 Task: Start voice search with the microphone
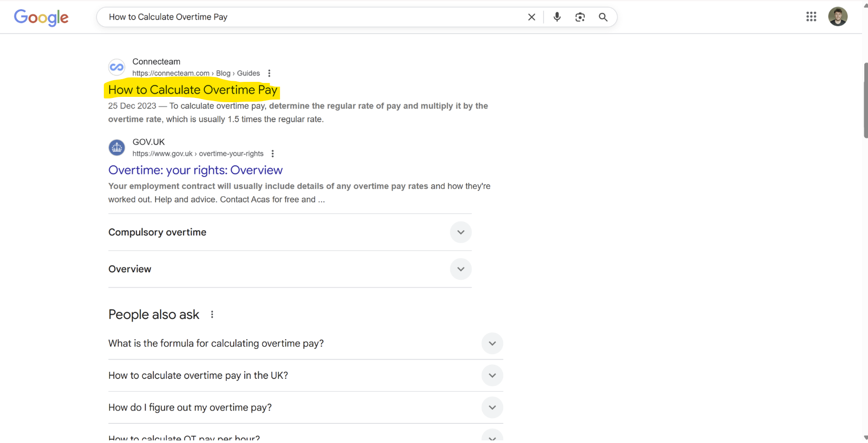[557, 17]
